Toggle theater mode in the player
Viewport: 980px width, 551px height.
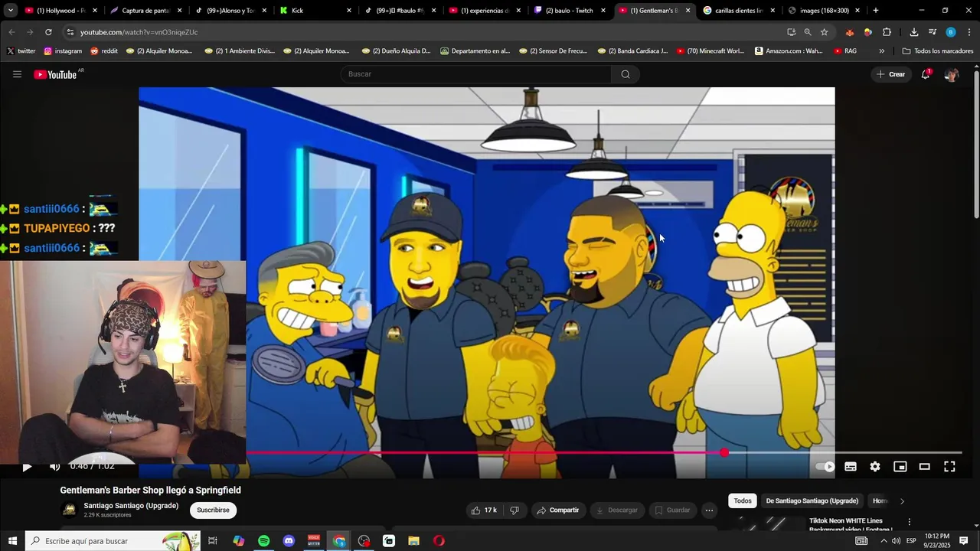(x=925, y=467)
